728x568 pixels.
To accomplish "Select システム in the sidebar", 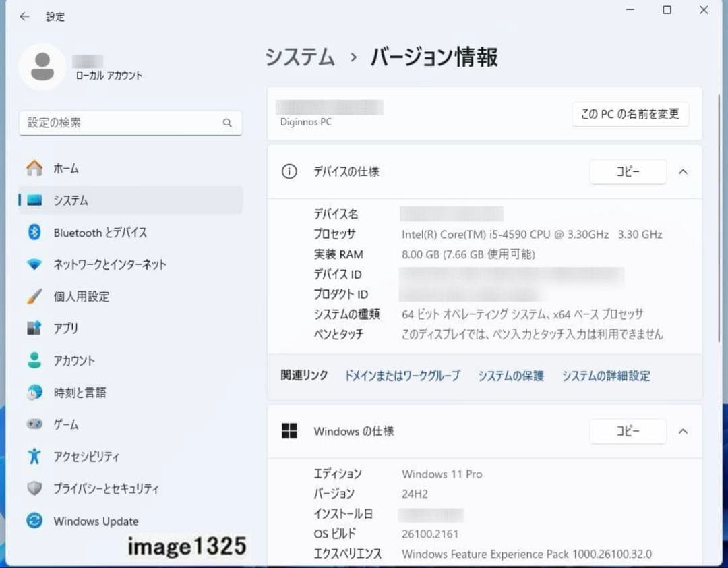I will point(72,200).
